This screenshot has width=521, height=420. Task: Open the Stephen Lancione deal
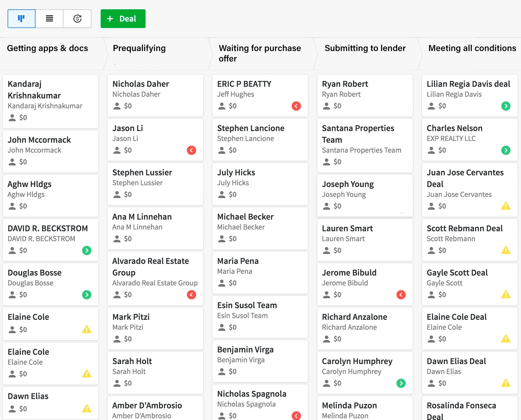251,128
